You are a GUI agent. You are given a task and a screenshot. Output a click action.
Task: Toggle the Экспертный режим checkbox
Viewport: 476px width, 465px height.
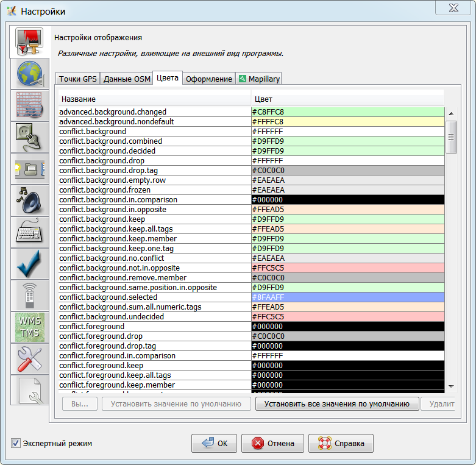tap(16, 443)
